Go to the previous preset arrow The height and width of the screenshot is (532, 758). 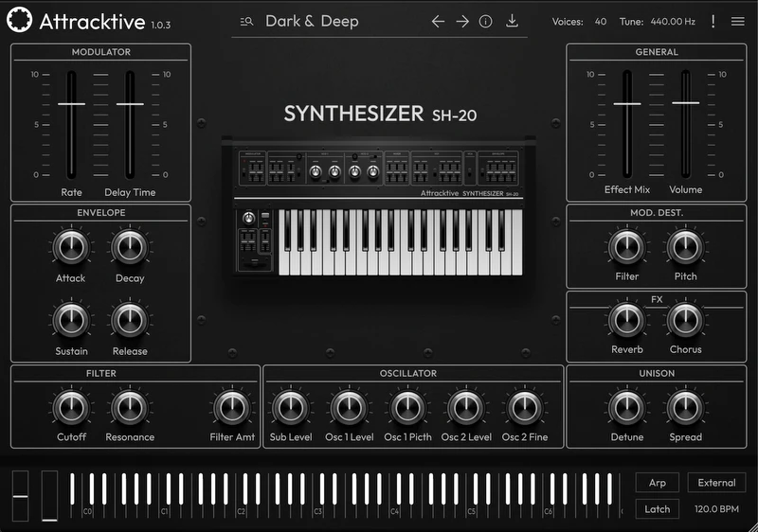coord(438,22)
